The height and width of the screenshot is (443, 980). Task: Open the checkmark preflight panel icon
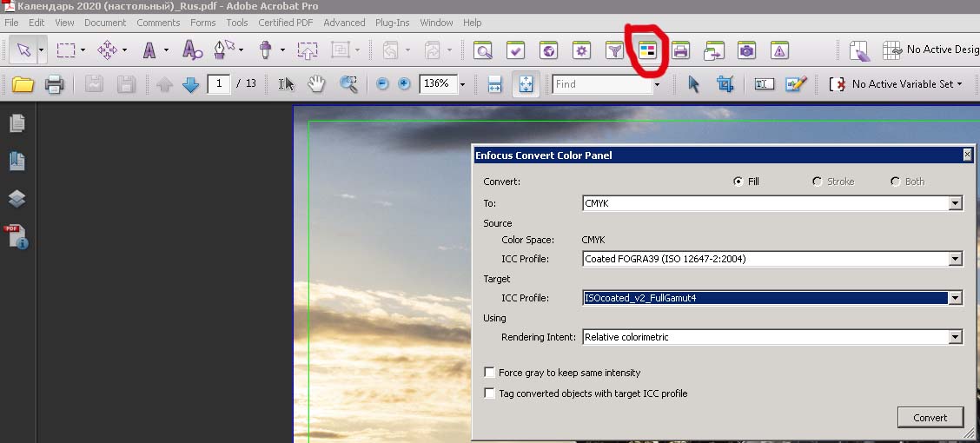[x=515, y=50]
